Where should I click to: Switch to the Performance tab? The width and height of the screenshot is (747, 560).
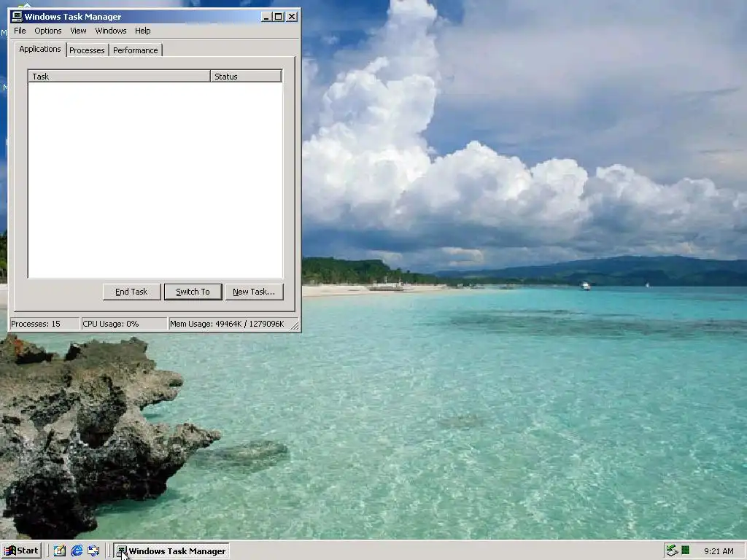[135, 50]
